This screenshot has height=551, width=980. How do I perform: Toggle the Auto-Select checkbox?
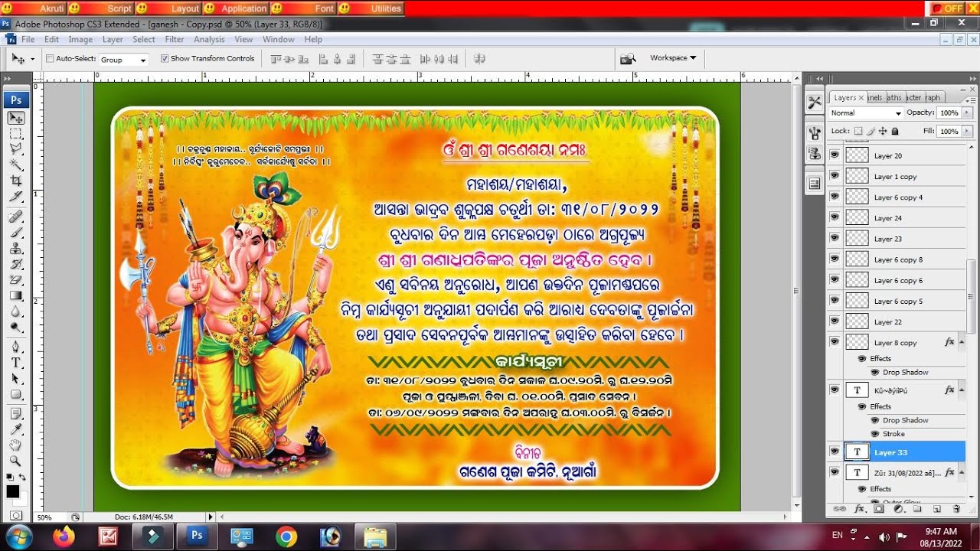[x=50, y=58]
